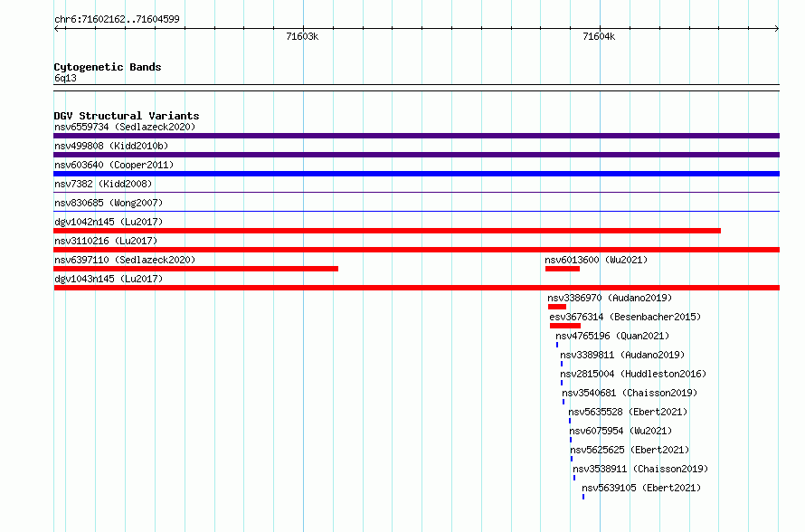Click the 71604k ruler label
The image size is (805, 532).
click(x=599, y=36)
